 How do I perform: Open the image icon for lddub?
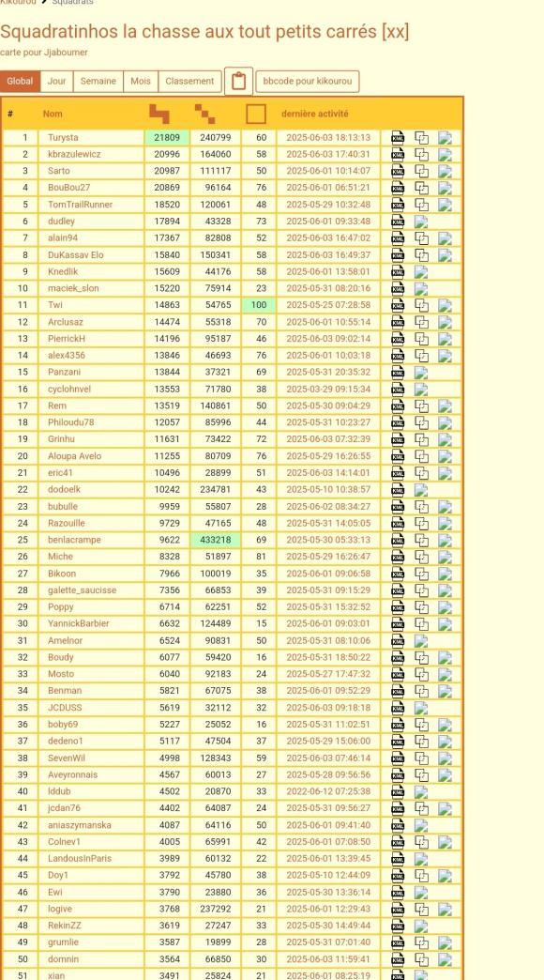click(x=421, y=791)
